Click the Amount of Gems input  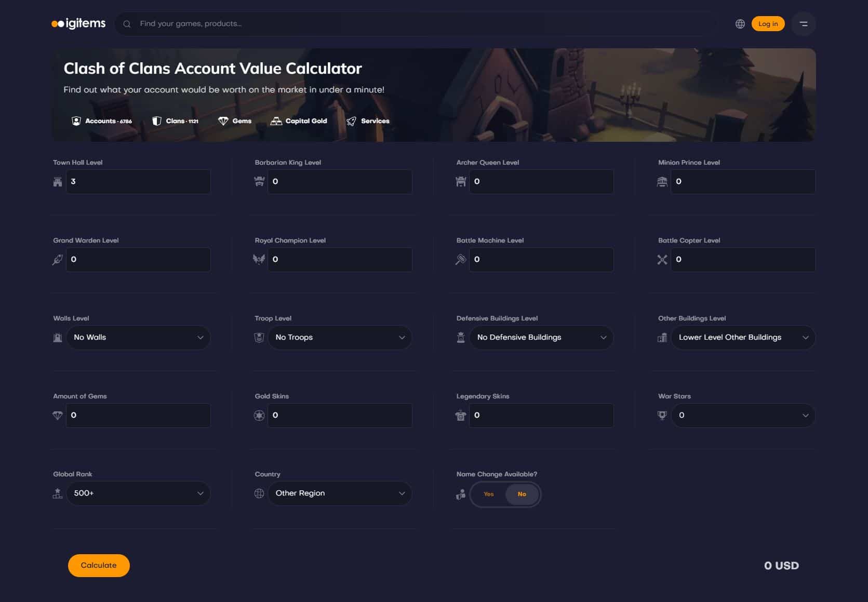[x=138, y=416]
